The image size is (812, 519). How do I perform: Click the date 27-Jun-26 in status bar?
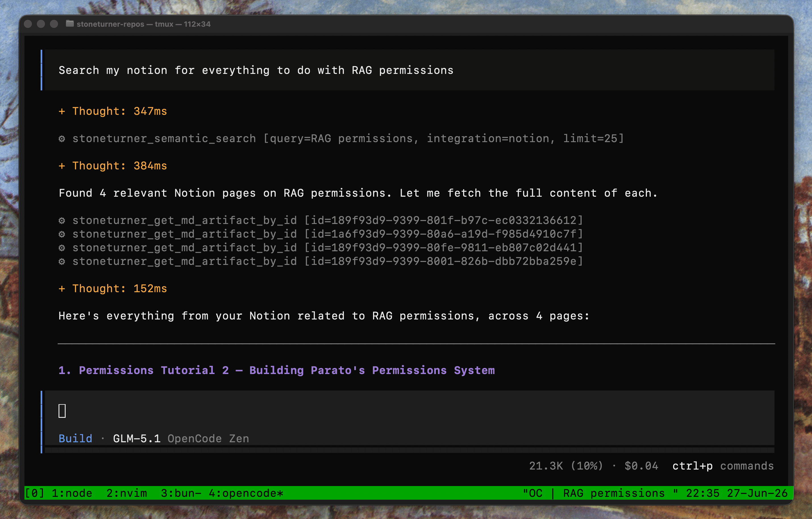[757, 493]
